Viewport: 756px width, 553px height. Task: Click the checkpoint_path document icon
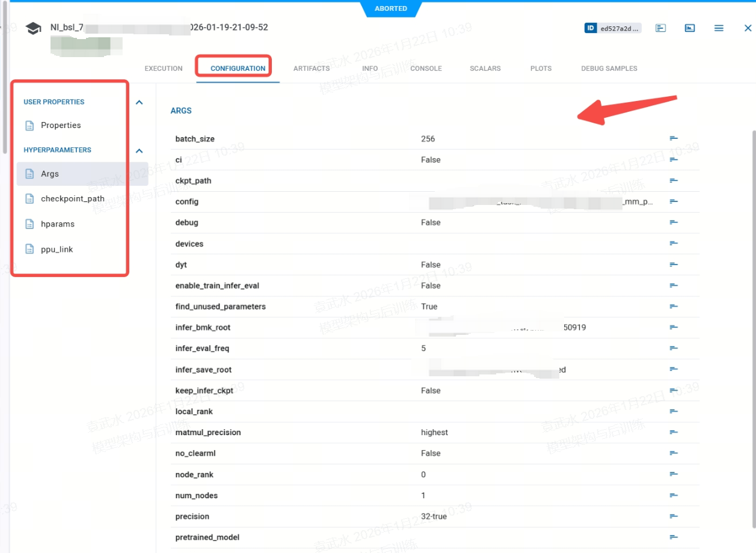click(29, 199)
